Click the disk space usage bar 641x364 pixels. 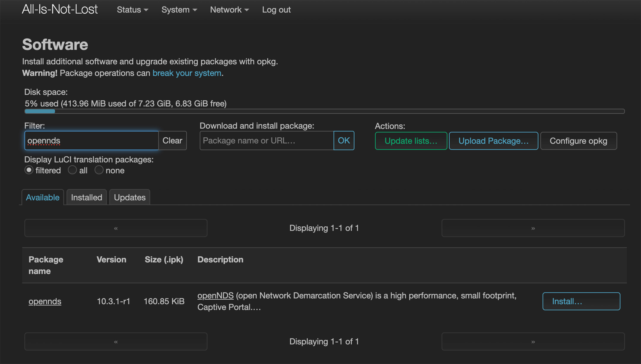324,111
